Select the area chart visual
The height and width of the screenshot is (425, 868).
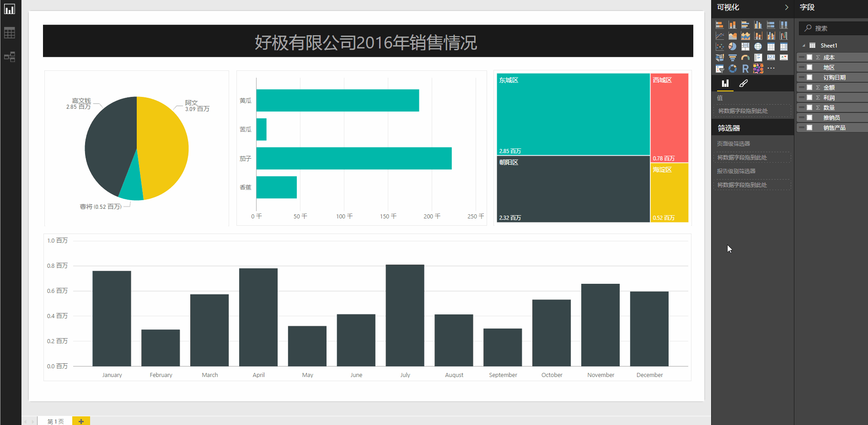(x=732, y=36)
